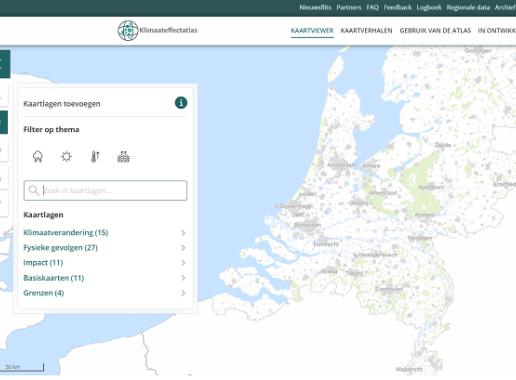This screenshot has width=516, height=380.
Task: Click the Tilburg label on the map
Action: 354,273
